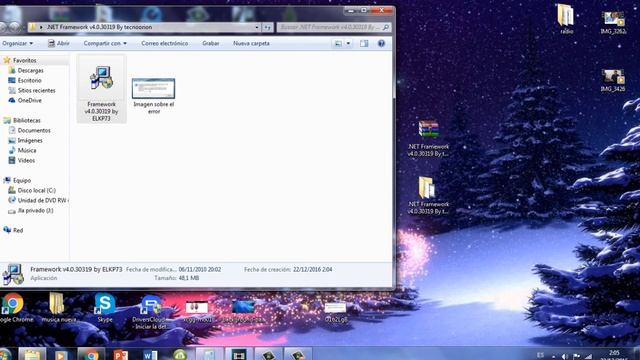The image size is (640, 360).
Task: Refresh the folder with the refresh icon
Action: pyautogui.click(x=267, y=27)
